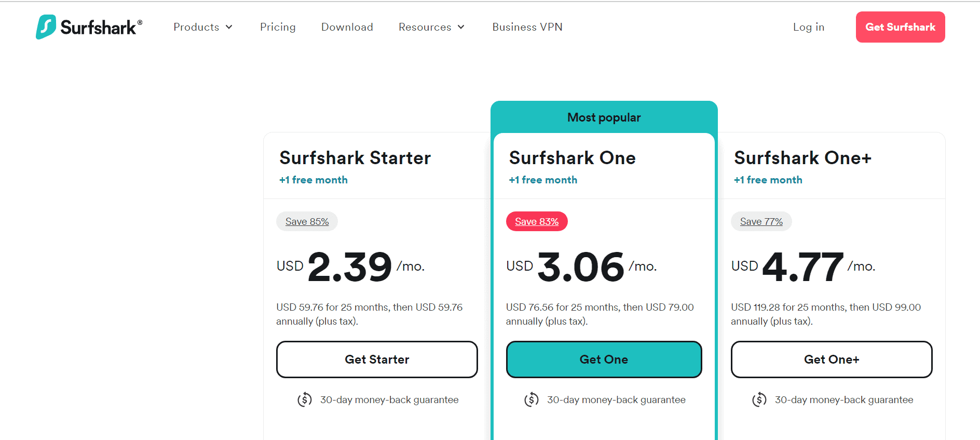Click the Save 85% badge
The image size is (980, 440).
[307, 221]
